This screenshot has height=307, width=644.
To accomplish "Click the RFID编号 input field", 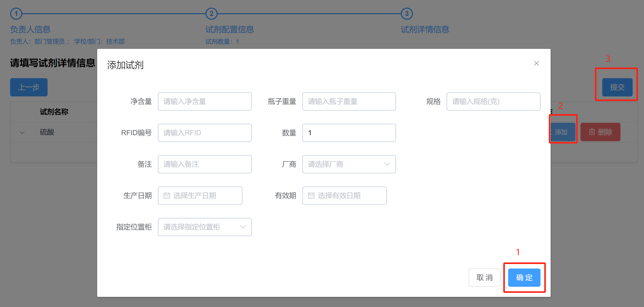I will 204,133.
